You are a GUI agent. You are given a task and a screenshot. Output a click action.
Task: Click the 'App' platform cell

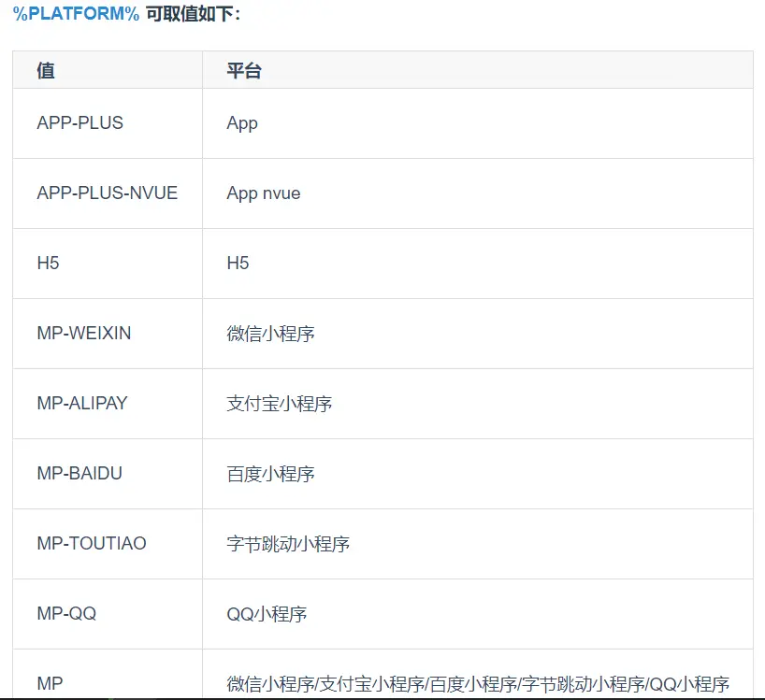coord(478,123)
